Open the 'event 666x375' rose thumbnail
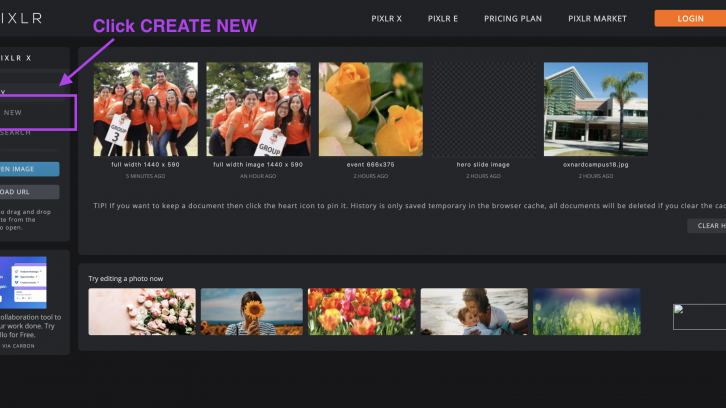Screen dimensions: 726x408 point(370,109)
